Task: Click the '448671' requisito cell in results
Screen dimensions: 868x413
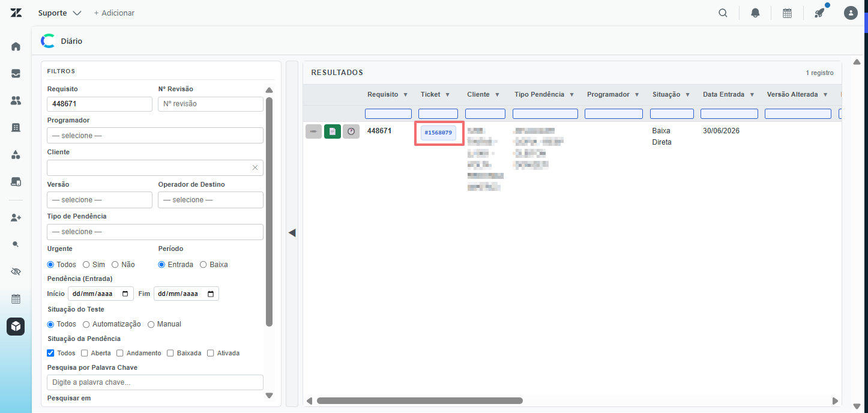Action: (x=379, y=130)
